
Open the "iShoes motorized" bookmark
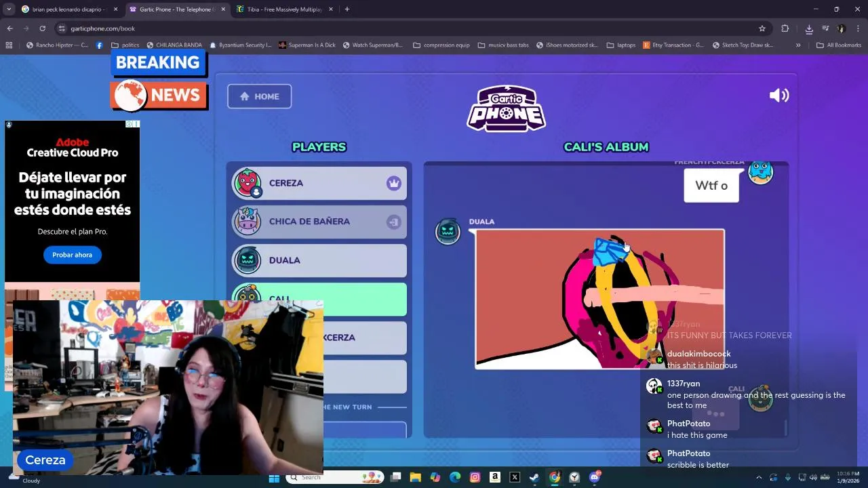[x=566, y=45]
